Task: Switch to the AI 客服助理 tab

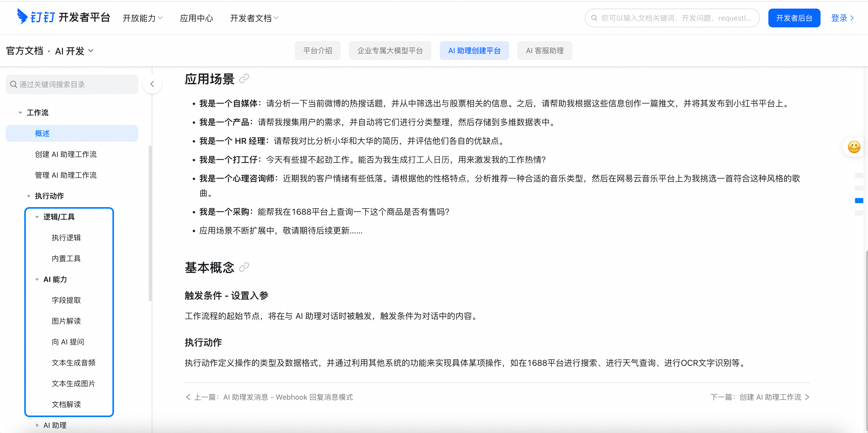Action: 545,51
